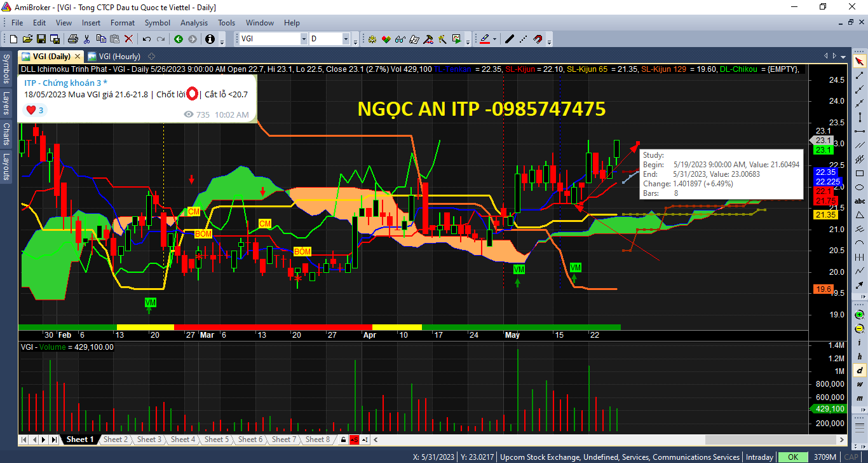Viewport: 868px width, 463px height.
Task: Click the red magnet snap icon
Action: click(x=537, y=39)
